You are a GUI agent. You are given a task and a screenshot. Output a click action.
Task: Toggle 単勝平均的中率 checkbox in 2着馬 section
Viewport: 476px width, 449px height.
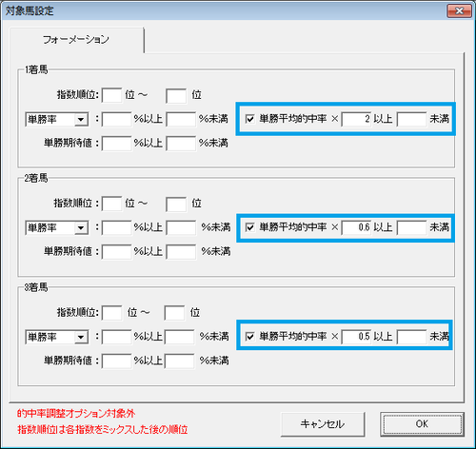coord(250,227)
